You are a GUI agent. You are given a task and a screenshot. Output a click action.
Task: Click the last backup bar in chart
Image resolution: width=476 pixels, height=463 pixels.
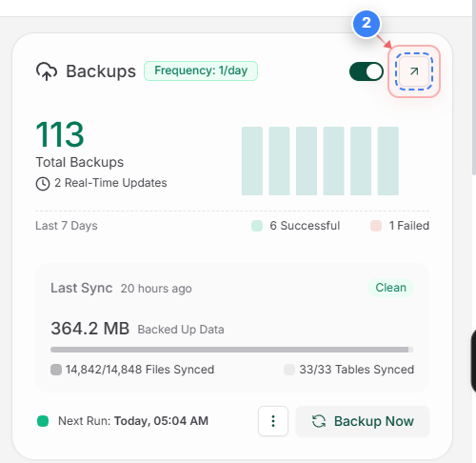click(x=388, y=161)
